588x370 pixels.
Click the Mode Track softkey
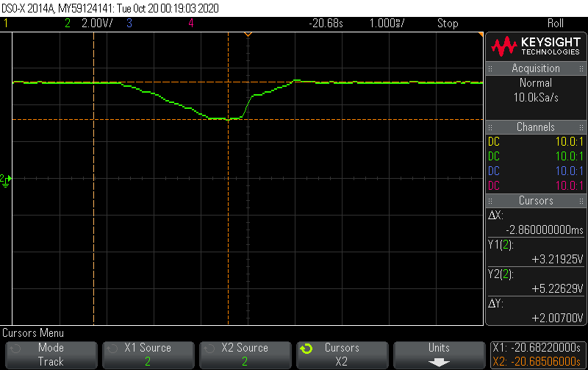[x=51, y=355]
